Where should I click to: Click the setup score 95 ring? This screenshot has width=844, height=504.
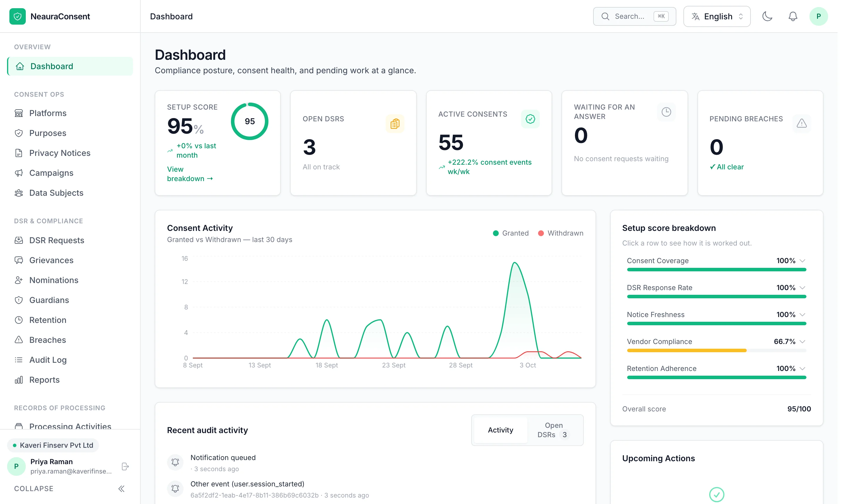point(250,122)
